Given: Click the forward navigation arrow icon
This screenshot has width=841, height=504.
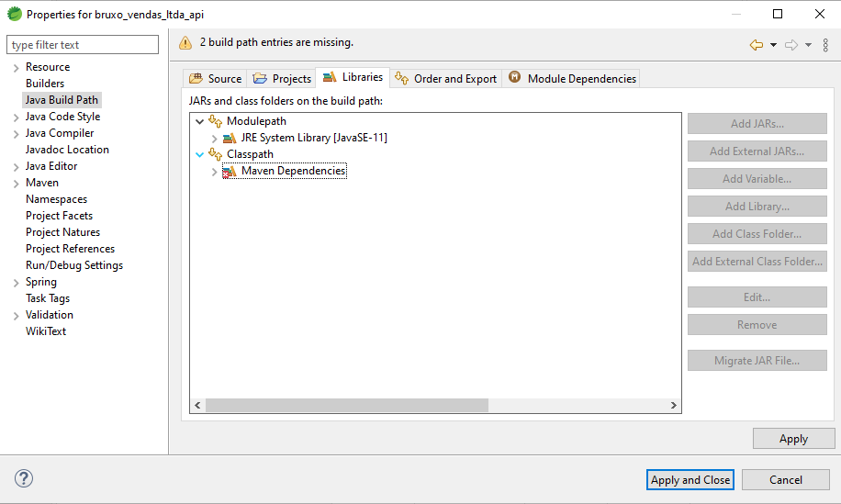Looking at the screenshot, I should (x=791, y=45).
